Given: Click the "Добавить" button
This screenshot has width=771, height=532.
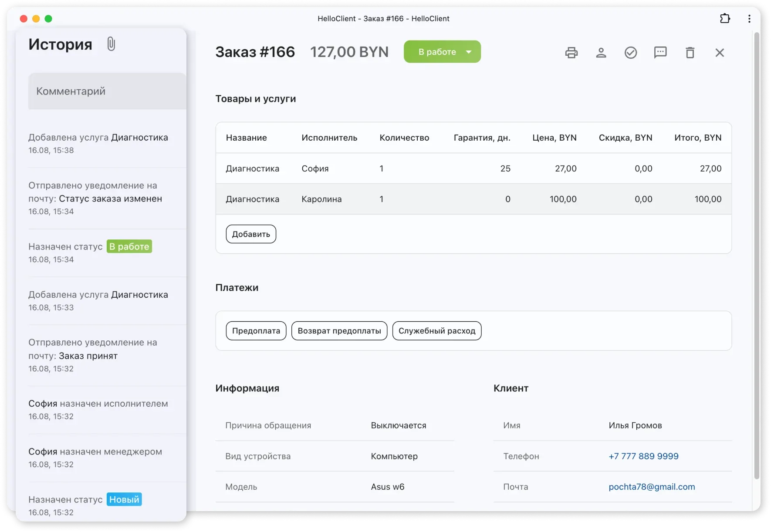Looking at the screenshot, I should click(251, 234).
